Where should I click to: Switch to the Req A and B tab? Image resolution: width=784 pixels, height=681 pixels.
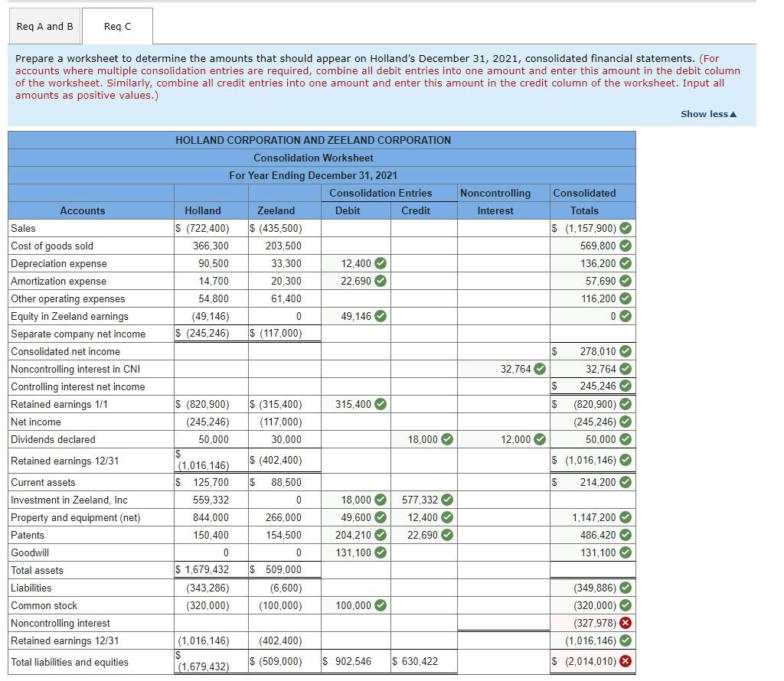(x=44, y=26)
